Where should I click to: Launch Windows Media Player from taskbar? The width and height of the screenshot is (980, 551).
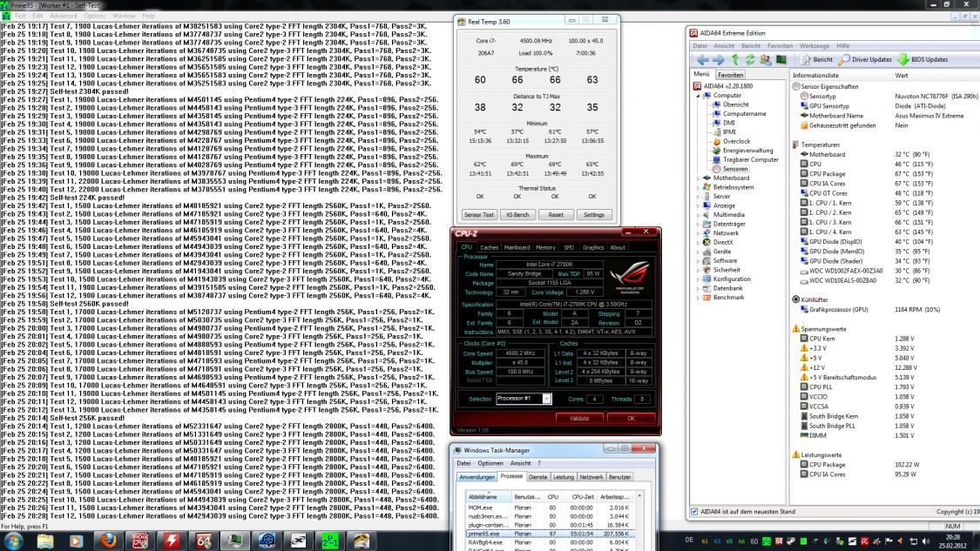coord(77,541)
